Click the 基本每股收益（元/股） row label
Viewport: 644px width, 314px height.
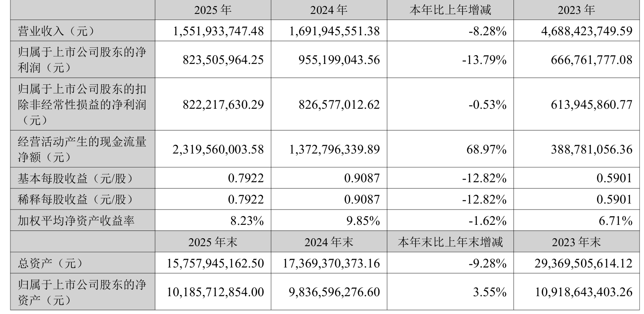(x=74, y=178)
